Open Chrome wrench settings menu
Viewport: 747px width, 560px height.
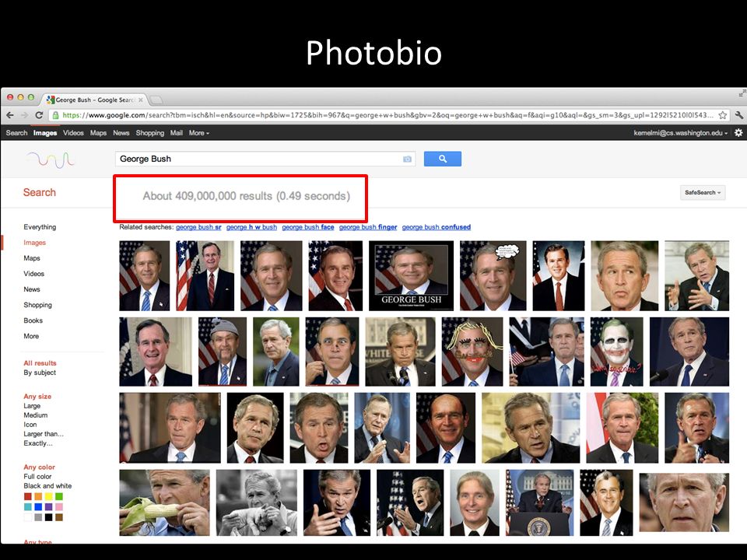pos(739,115)
